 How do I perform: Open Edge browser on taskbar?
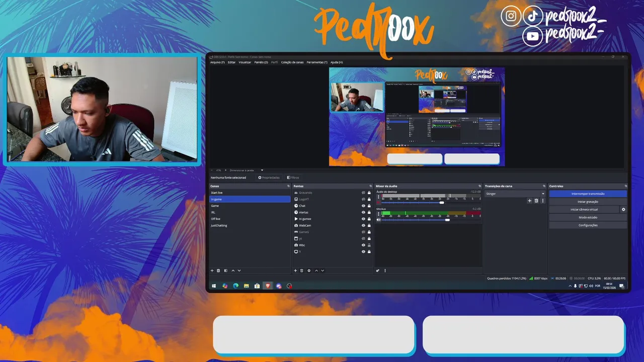(x=235, y=286)
